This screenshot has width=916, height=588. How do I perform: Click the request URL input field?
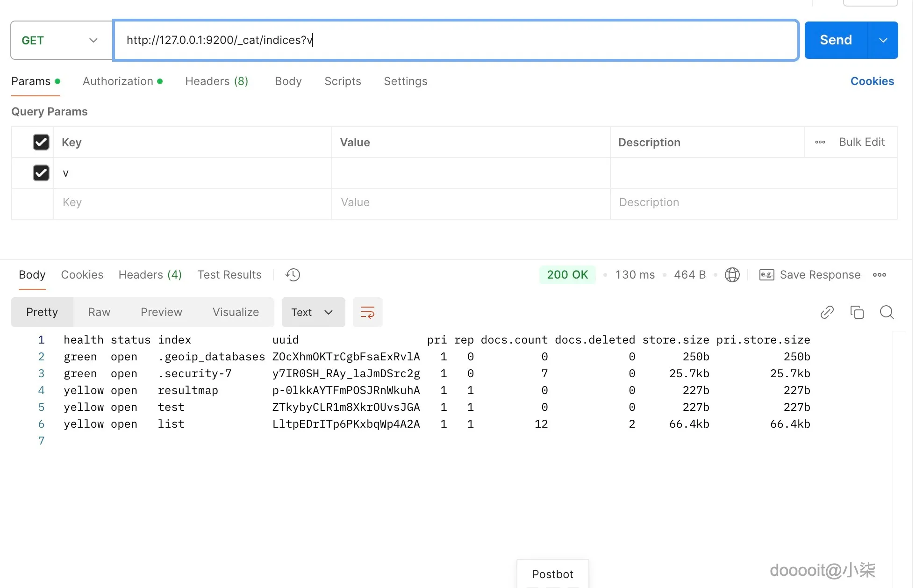coord(456,40)
